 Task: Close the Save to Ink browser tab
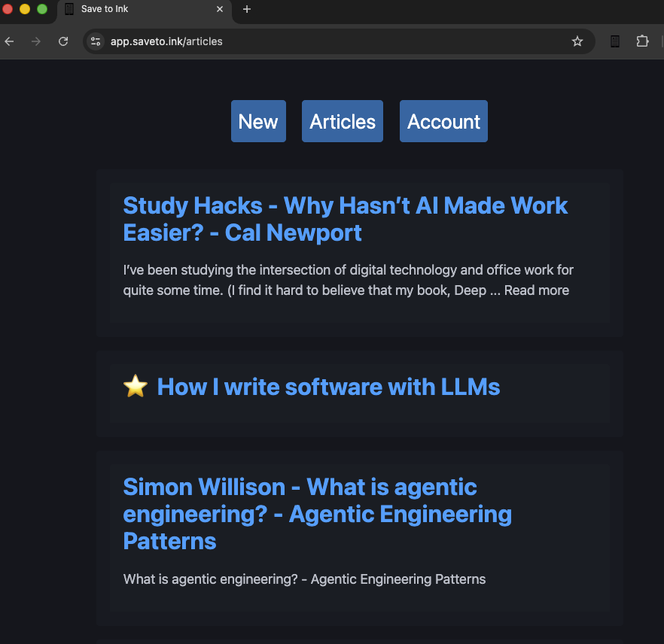(220, 9)
